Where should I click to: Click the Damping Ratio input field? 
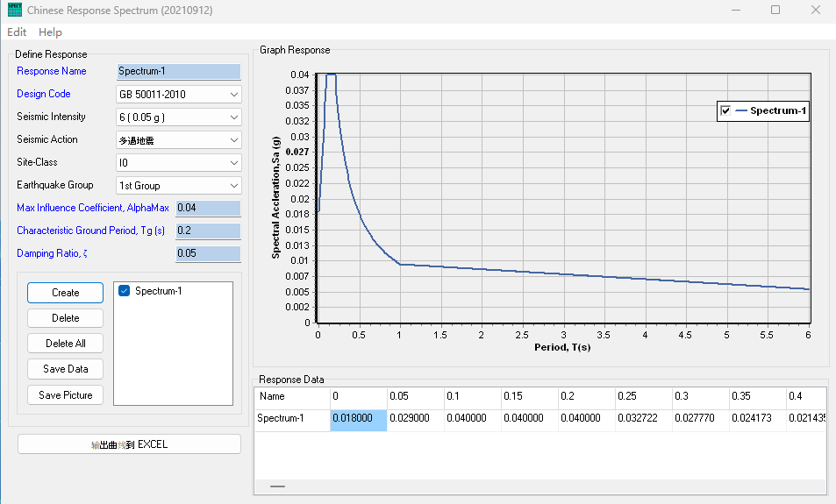click(208, 253)
